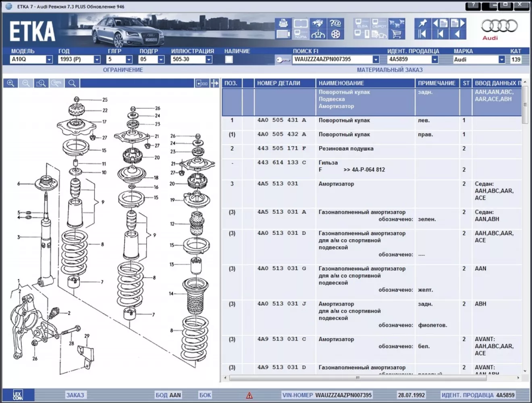
Task: Click the БОД AAN status bar field
Action: point(168,395)
